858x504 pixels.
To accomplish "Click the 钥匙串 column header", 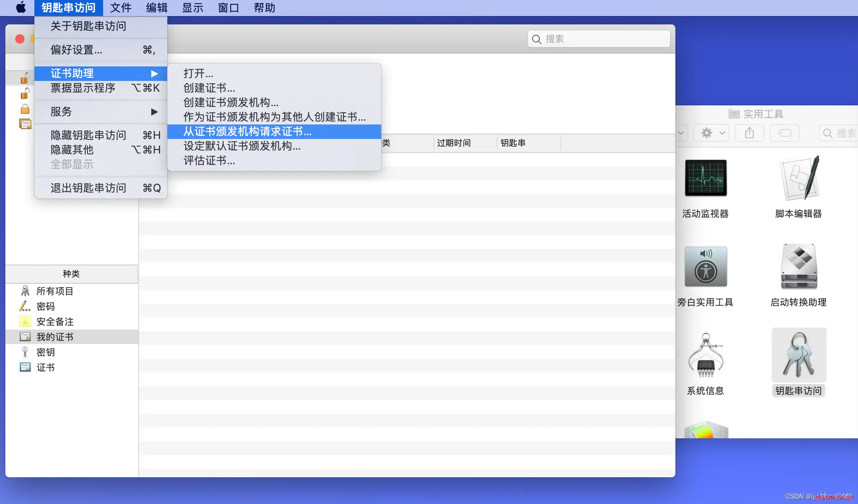I will pyautogui.click(x=513, y=143).
